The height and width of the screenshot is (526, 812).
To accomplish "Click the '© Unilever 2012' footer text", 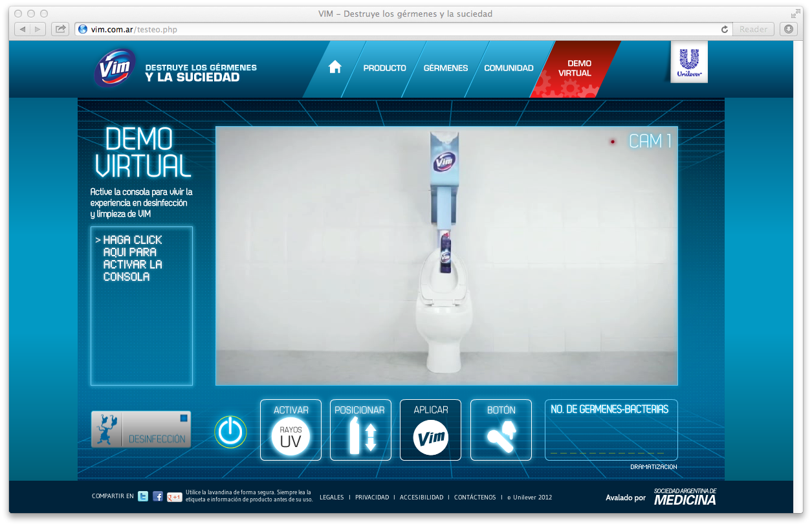I will (x=529, y=498).
